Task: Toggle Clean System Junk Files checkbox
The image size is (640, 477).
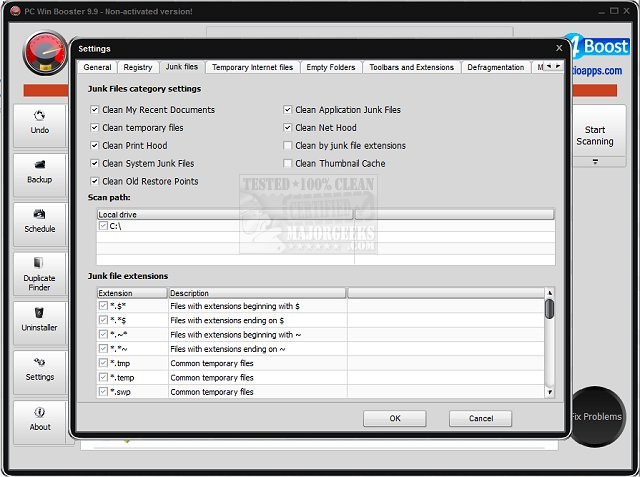Action: coord(94,163)
